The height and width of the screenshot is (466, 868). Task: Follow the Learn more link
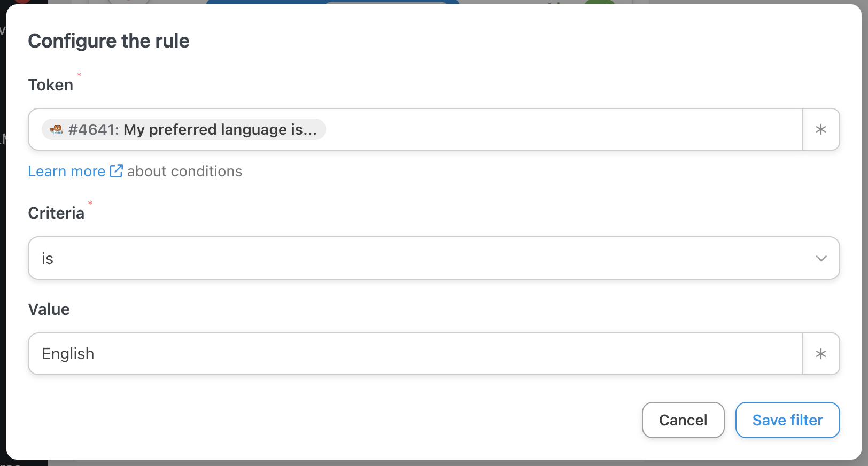pos(66,172)
